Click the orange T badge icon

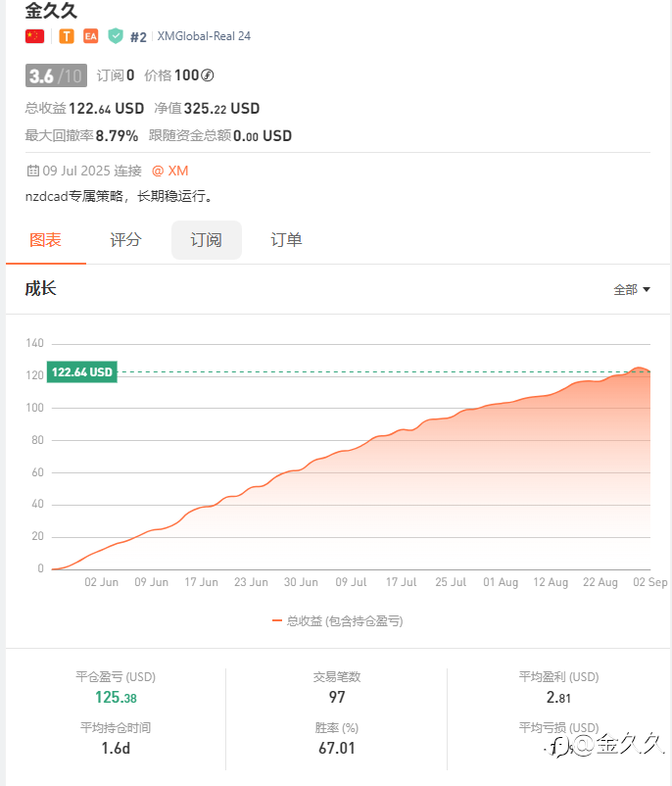(67, 36)
